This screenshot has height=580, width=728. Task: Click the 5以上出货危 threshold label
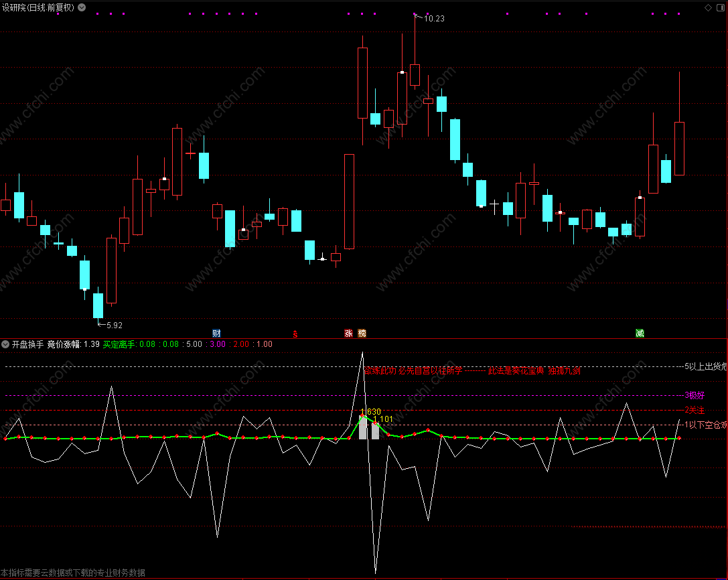point(706,366)
